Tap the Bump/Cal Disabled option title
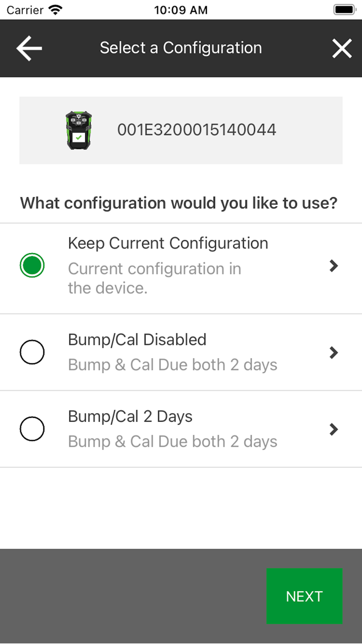Viewport: 362px width, 644px height. (x=137, y=340)
